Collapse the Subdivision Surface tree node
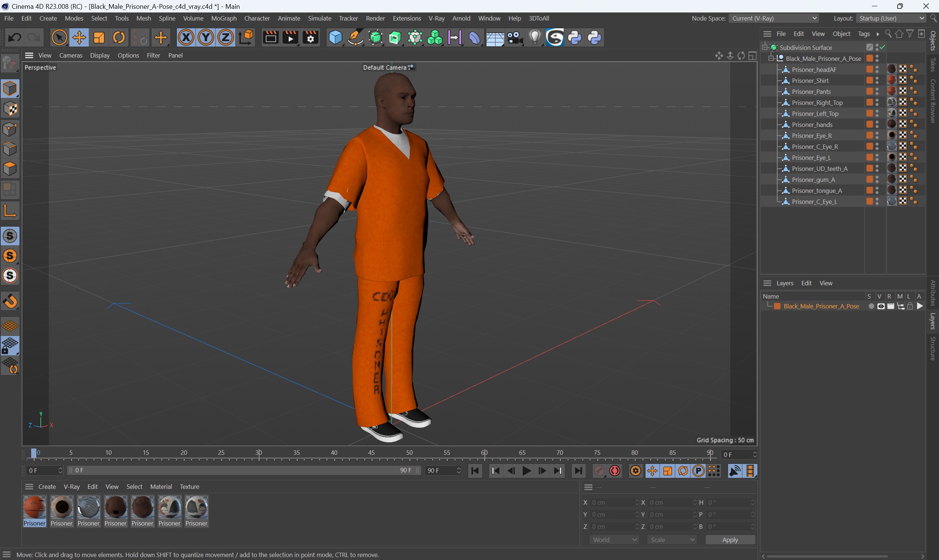 pyautogui.click(x=765, y=47)
